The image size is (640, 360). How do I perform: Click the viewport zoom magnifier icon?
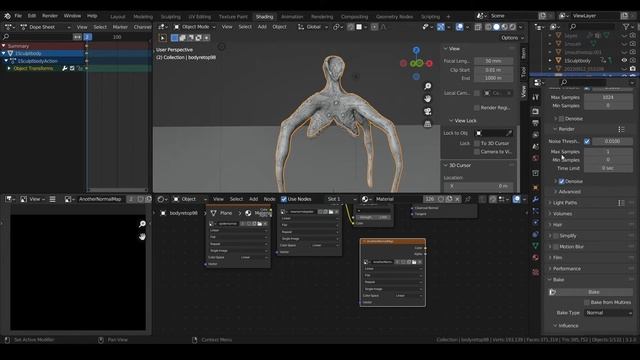click(x=427, y=86)
